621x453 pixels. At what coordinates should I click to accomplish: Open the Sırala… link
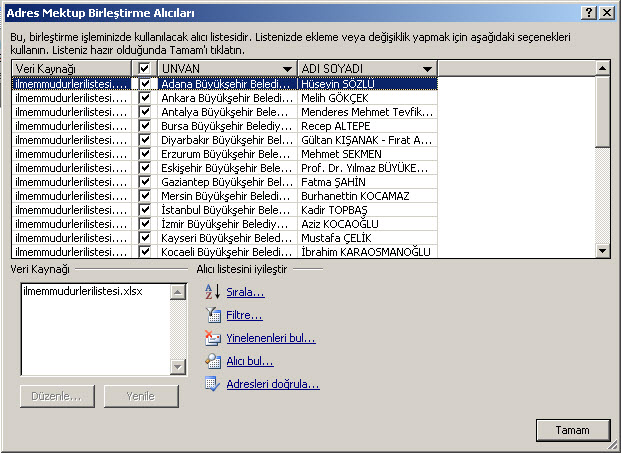tap(245, 292)
